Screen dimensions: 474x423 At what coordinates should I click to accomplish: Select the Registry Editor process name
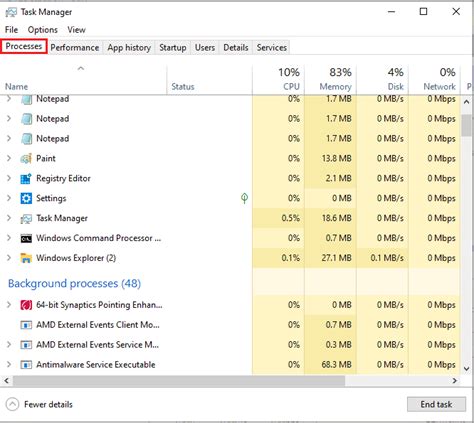point(63,178)
